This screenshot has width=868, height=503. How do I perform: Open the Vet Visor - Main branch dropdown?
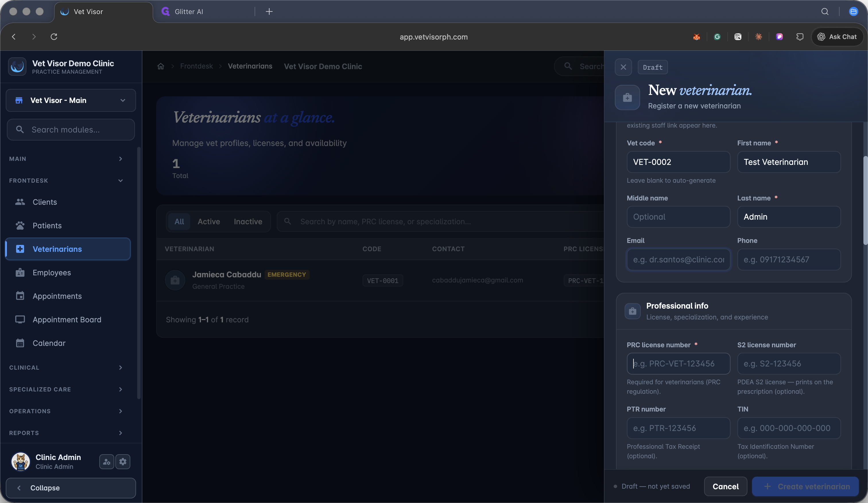71,100
